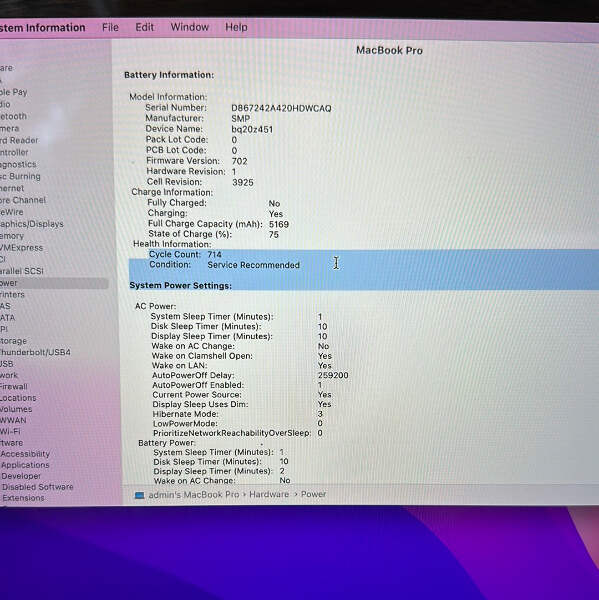This screenshot has height=600, width=599.
Task: Click Condition Service Recommended line
Action: 224,265
